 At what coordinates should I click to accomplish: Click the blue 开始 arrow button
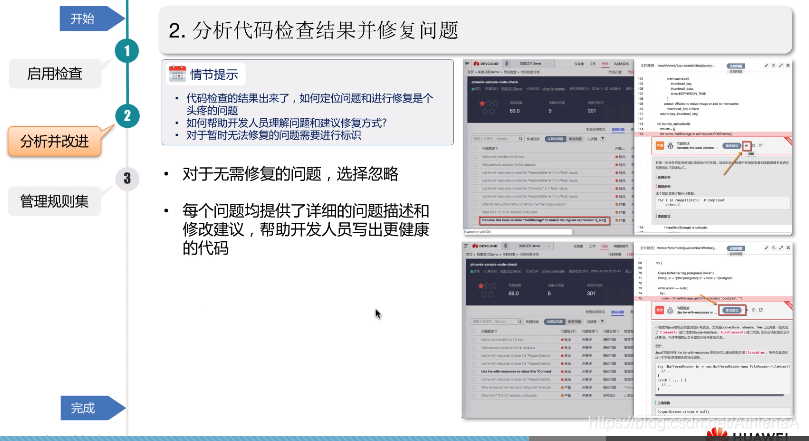91,19
